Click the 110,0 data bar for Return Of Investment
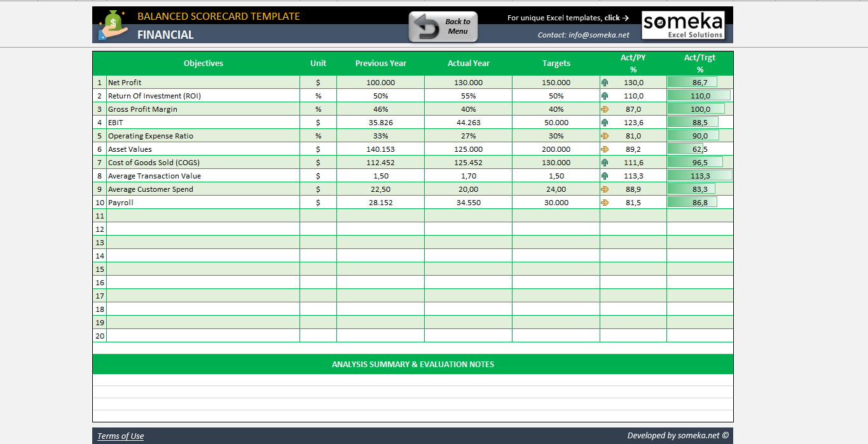The width and height of the screenshot is (868, 444). pos(699,95)
